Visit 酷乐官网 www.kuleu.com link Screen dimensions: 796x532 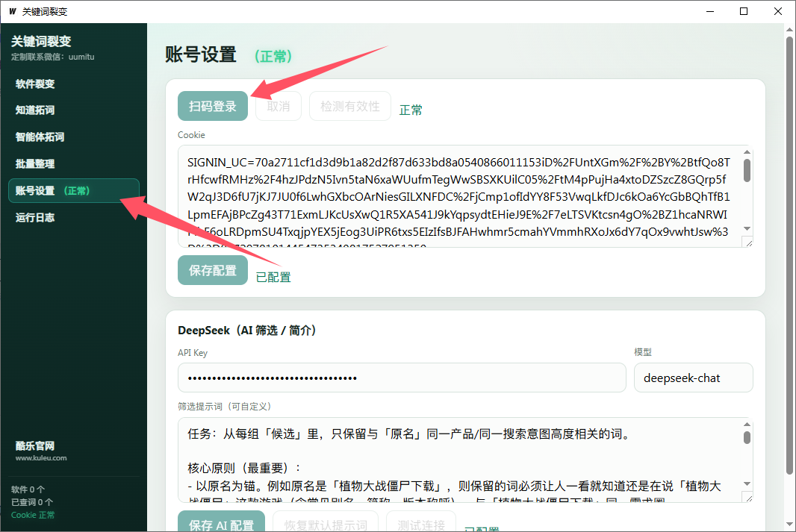41,451
